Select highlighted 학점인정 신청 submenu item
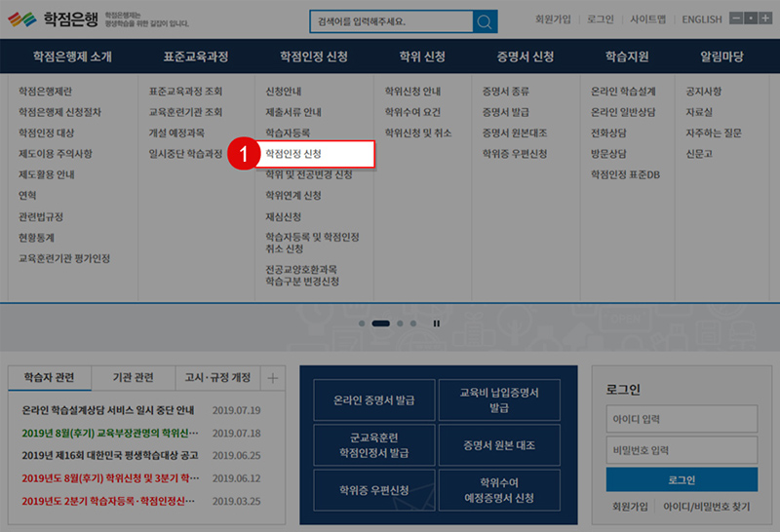 tap(314, 154)
